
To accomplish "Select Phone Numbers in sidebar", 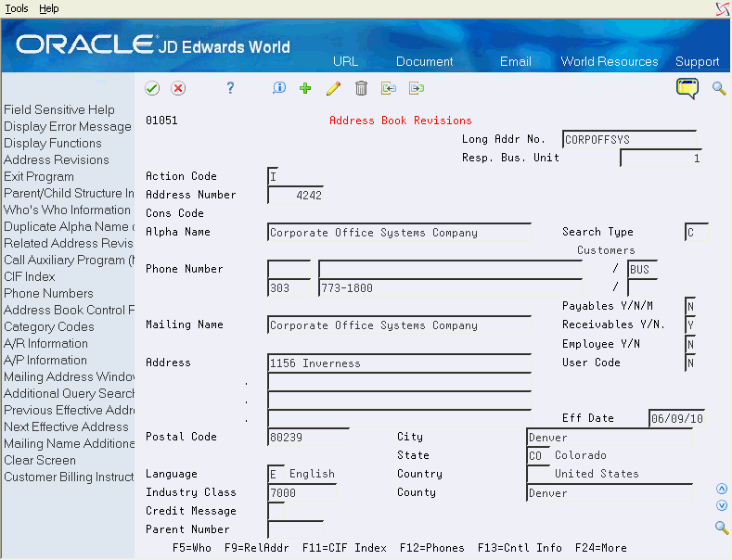I will pos(48,294).
